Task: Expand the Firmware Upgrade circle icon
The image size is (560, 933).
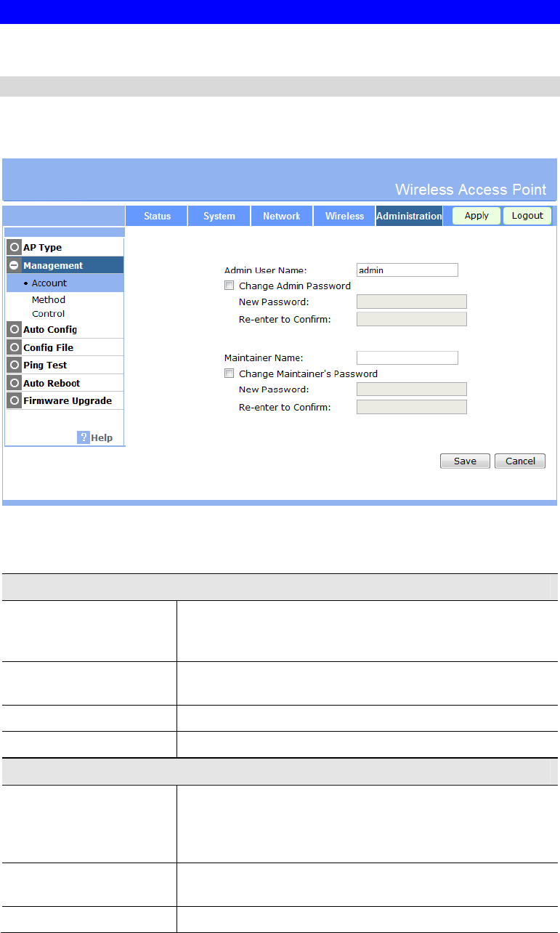Action: 15,400
